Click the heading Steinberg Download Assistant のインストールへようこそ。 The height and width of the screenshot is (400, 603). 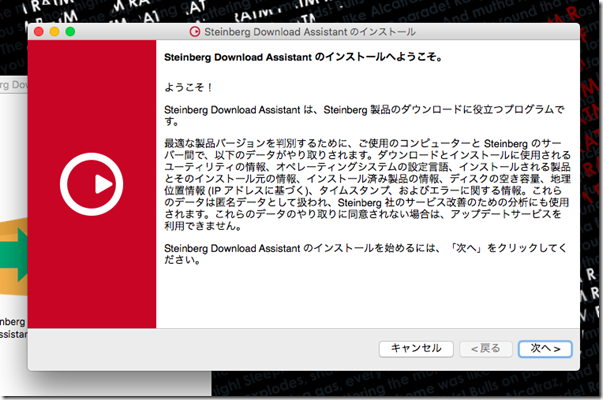click(303, 57)
